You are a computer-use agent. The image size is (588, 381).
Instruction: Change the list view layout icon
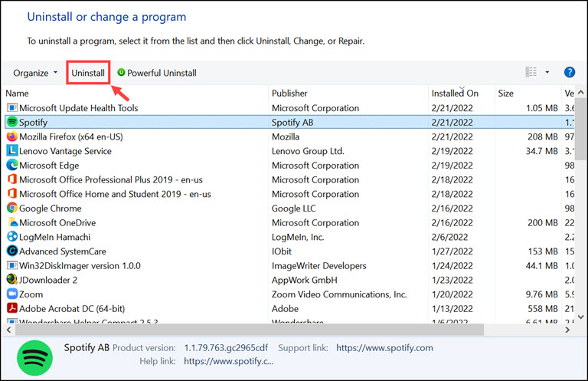531,73
